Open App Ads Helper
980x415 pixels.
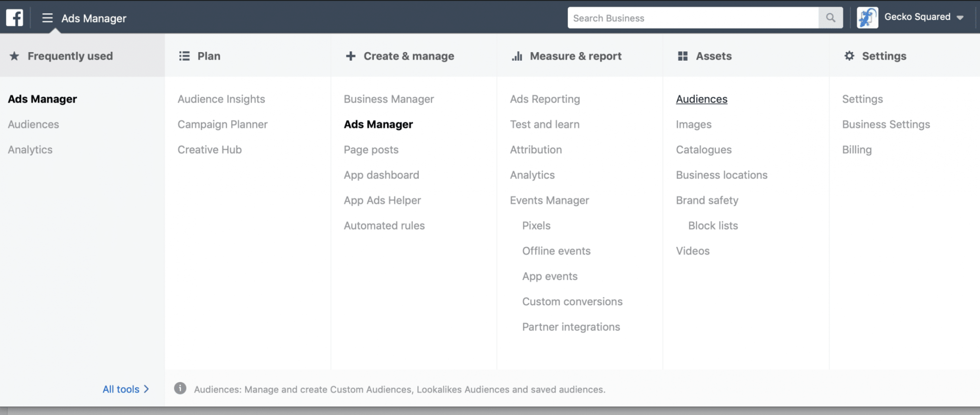click(382, 201)
